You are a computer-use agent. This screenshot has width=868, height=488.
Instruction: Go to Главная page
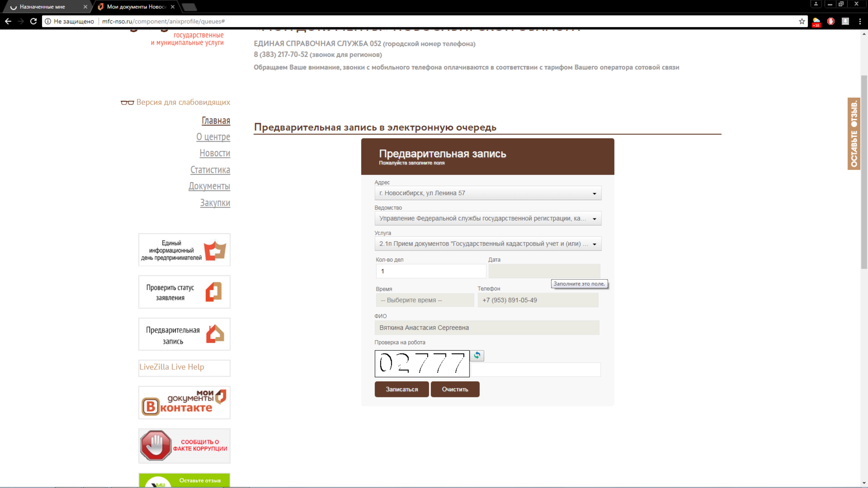point(216,121)
